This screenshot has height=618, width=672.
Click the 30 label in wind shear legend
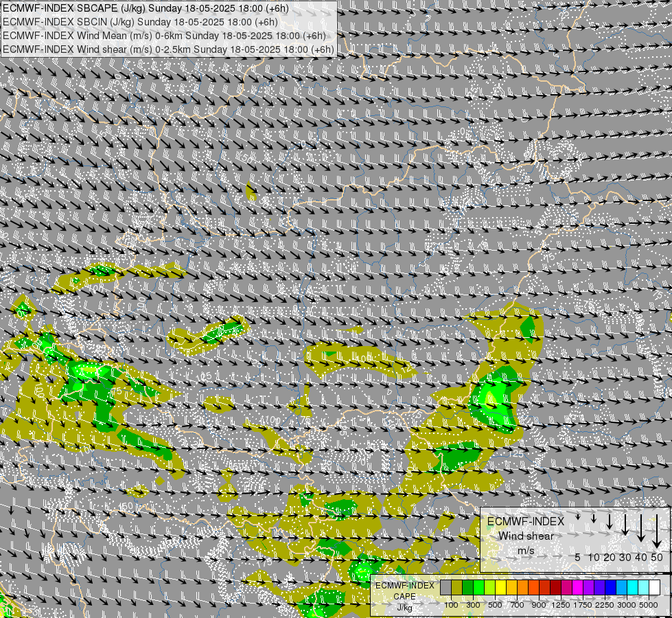coord(625,557)
